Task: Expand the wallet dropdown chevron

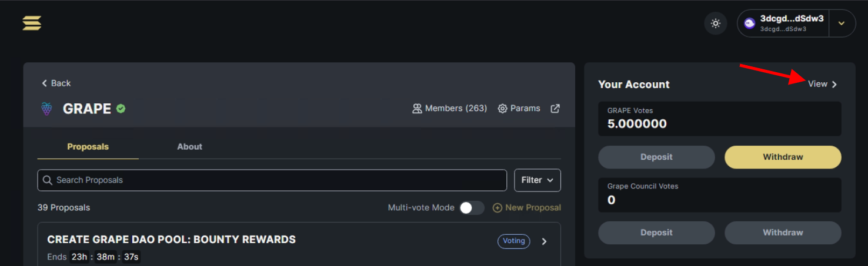Action: [x=842, y=23]
